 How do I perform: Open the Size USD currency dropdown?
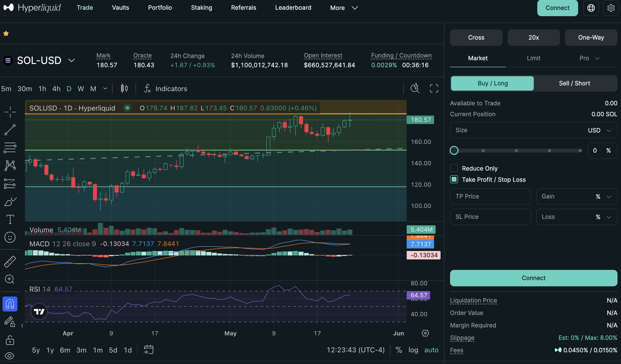(x=599, y=130)
